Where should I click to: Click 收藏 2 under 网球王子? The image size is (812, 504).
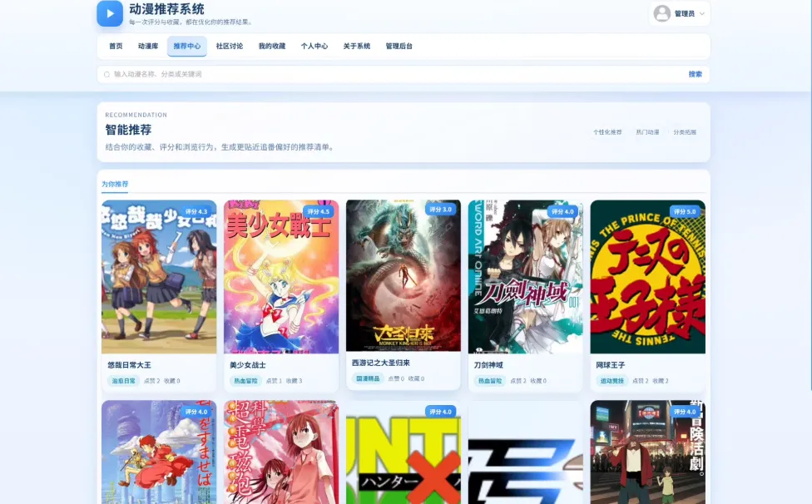(x=661, y=381)
